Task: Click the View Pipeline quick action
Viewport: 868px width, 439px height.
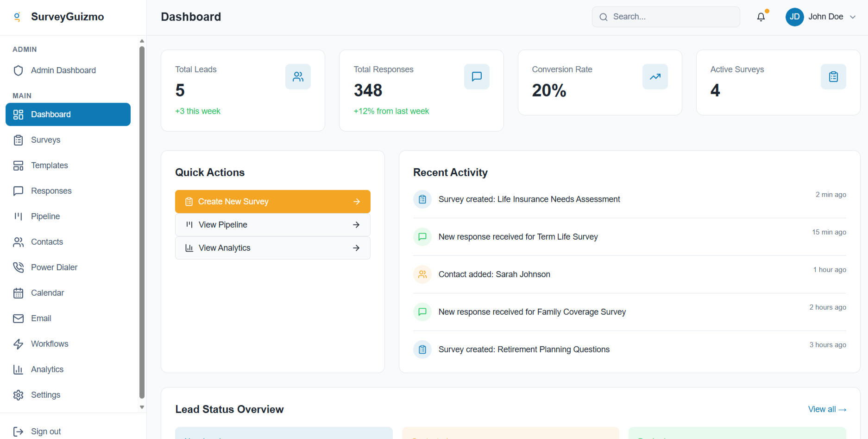Action: coord(272,225)
